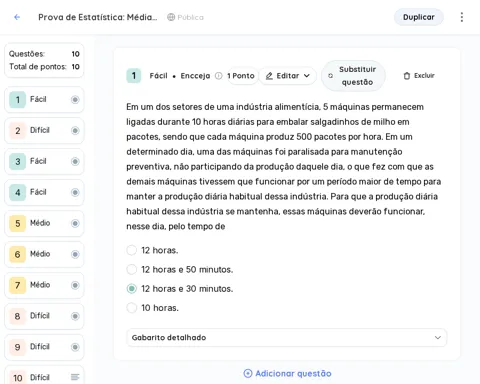This screenshot has width=480, height=384.
Task: Click the pencil edit icon in Editar
Action: [269, 76]
